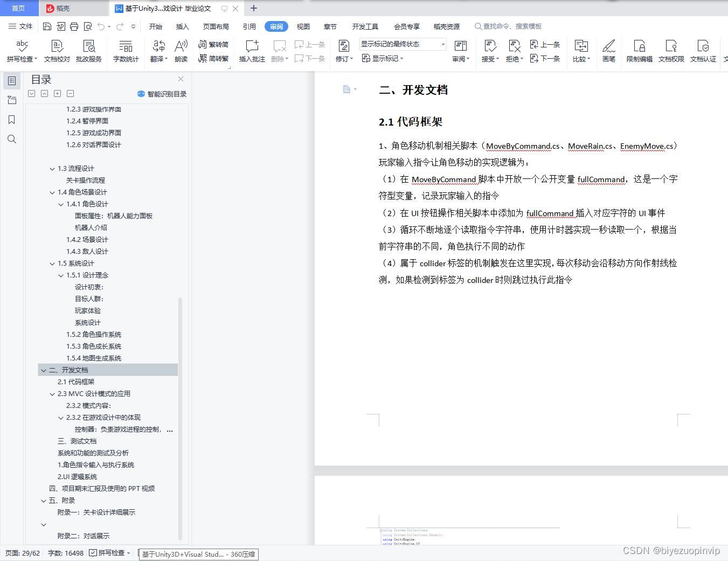Viewport: 728px width, 561px height.
Task: Jump to 1.5.4 地图生成系统 in outline
Action: coord(94,358)
